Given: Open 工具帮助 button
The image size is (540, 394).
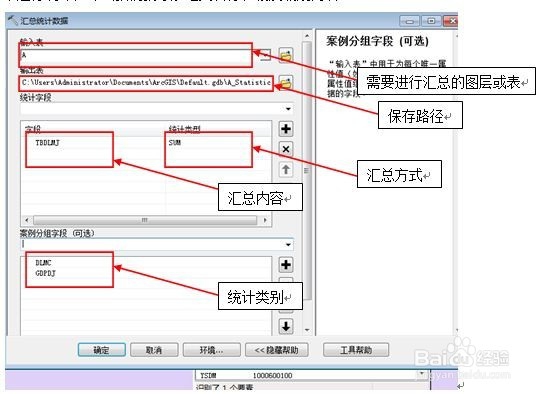Looking at the screenshot, I should coord(356,350).
